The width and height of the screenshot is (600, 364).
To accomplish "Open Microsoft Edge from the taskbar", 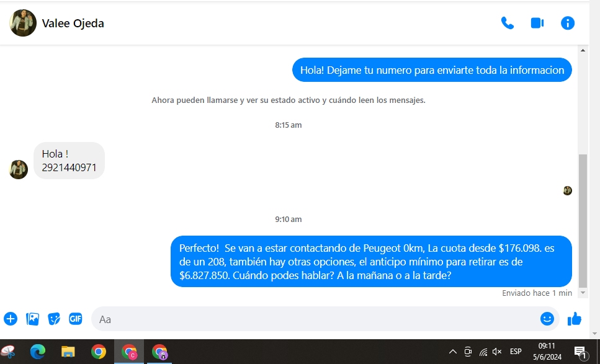I will pyautogui.click(x=38, y=352).
